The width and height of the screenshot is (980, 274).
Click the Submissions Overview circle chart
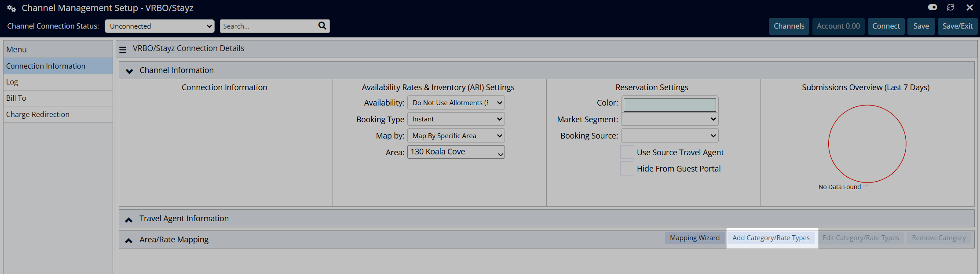click(x=867, y=144)
